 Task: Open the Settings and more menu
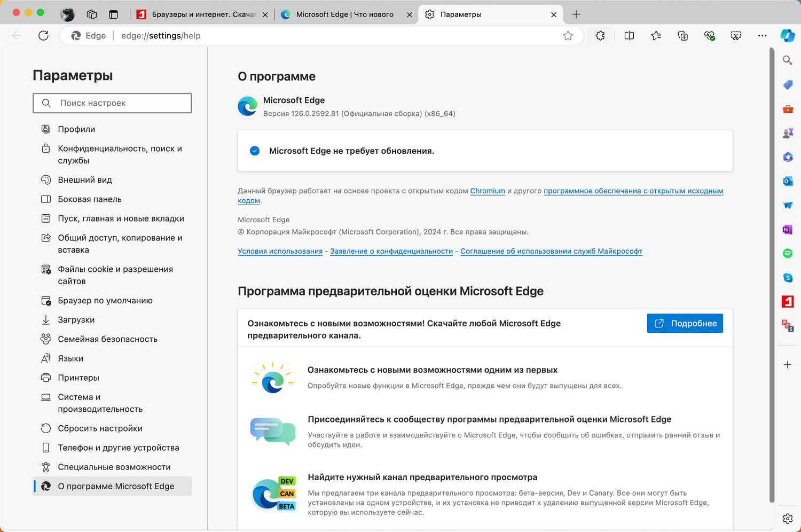(762, 36)
